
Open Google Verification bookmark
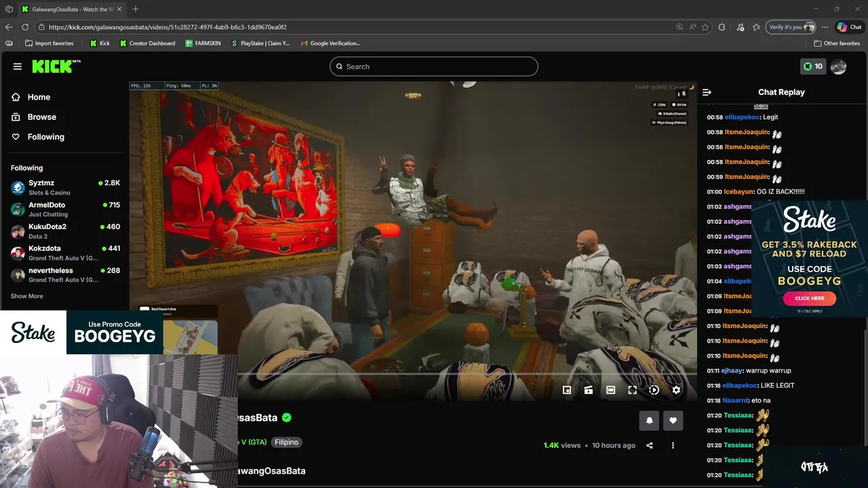(330, 43)
